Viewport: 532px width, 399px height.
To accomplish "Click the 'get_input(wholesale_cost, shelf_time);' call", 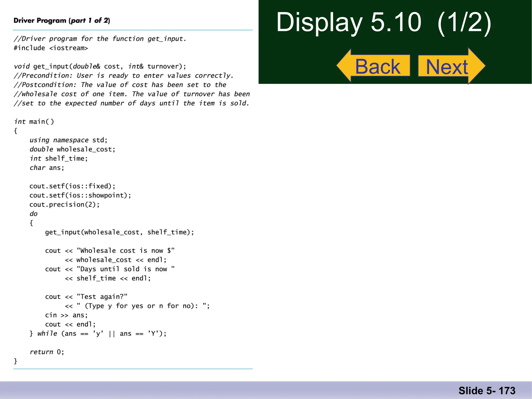I will (x=119, y=232).
